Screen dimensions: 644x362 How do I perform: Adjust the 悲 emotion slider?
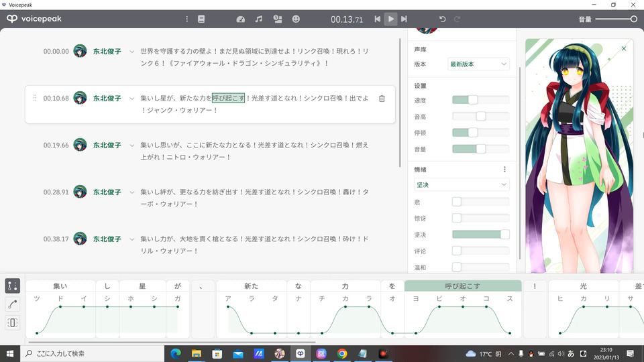(480, 202)
